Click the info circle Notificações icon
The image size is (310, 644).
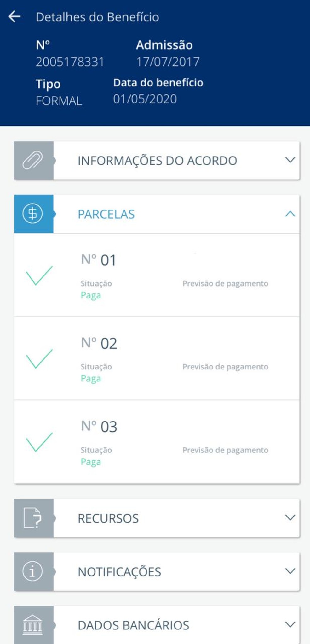pos(33,571)
